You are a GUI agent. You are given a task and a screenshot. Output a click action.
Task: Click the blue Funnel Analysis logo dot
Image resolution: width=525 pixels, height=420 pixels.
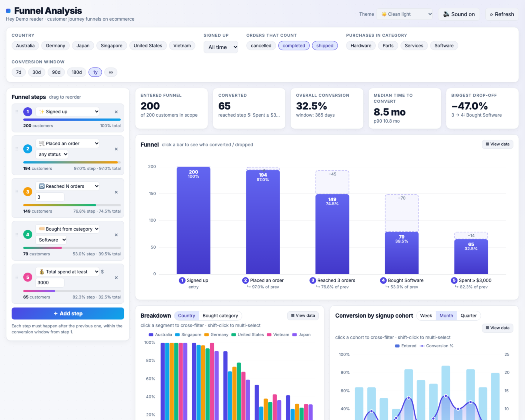click(x=8, y=11)
